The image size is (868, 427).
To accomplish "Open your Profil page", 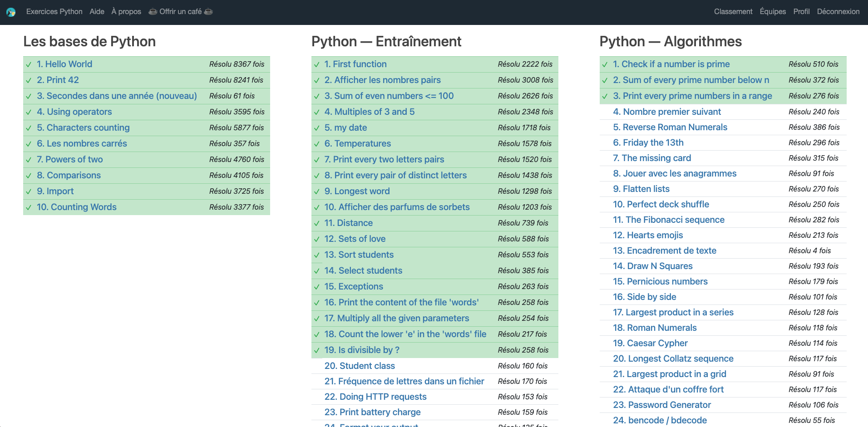I will point(801,12).
